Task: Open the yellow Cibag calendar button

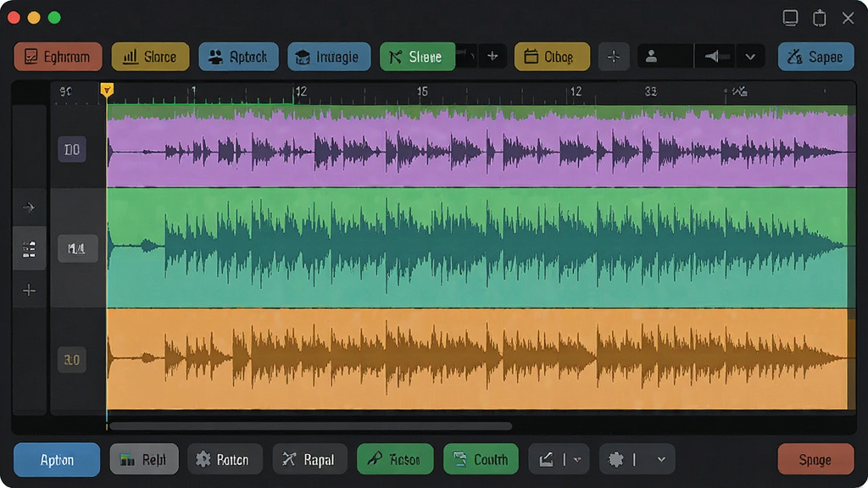Action: point(552,57)
